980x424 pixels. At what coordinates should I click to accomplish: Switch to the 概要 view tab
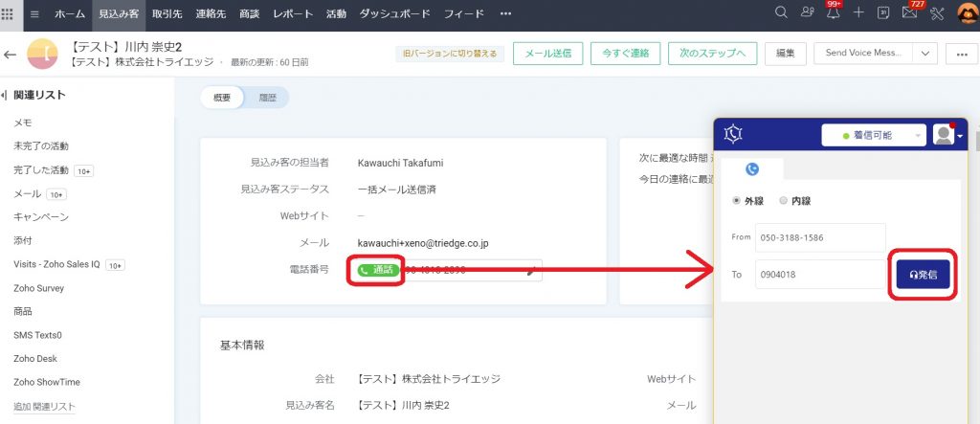(222, 98)
